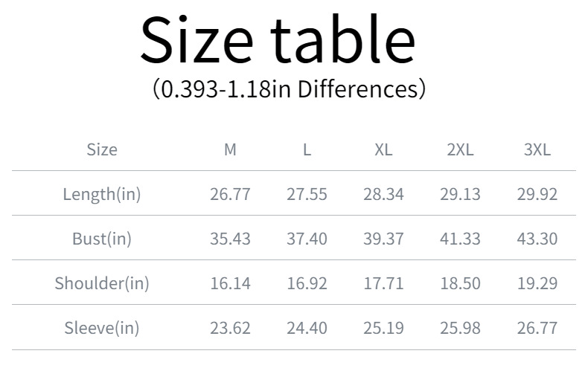Select the "Bust(in)" row label
Image resolution: width=588 pixels, height=368 pixels.
(x=102, y=239)
